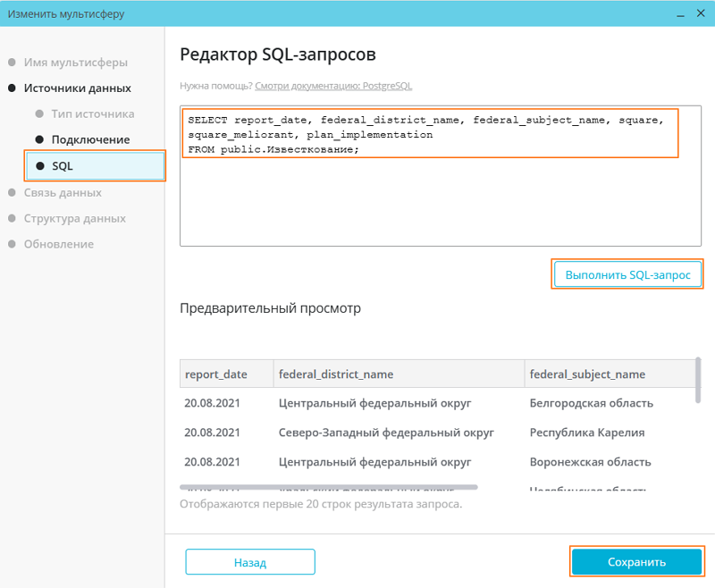Click the federal_subject_name column header
This screenshot has height=588, width=715.
tap(610, 374)
